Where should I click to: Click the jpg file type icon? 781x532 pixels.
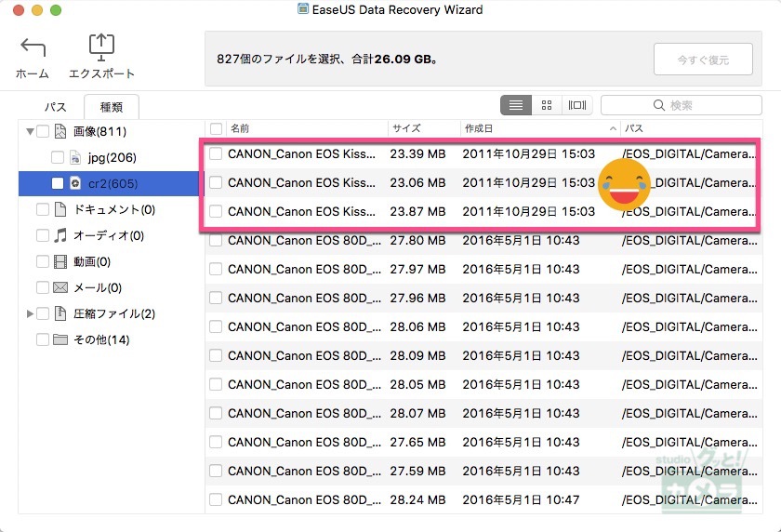[x=75, y=158]
